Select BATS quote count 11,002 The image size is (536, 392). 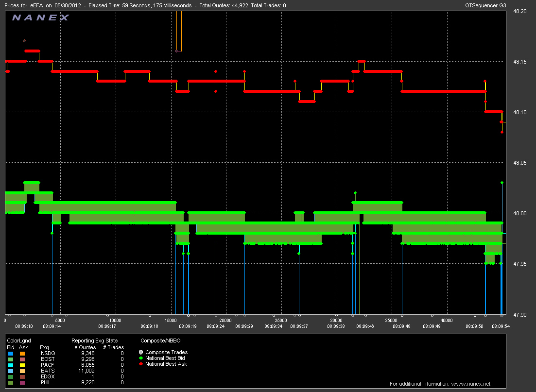click(86, 371)
